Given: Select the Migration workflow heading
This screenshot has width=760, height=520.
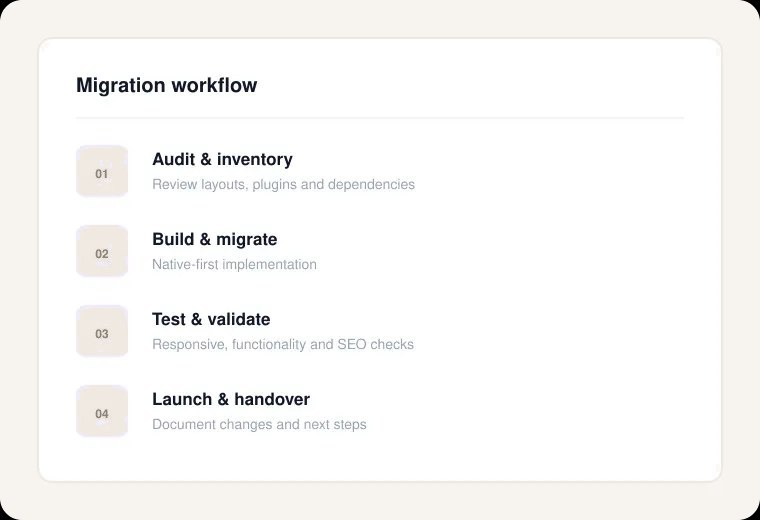Looking at the screenshot, I should 167,85.
